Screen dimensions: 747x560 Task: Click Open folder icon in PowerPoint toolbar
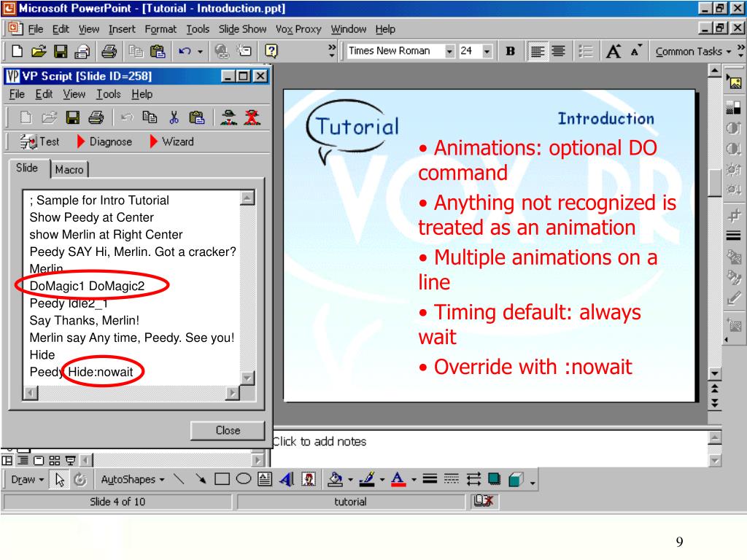39,51
